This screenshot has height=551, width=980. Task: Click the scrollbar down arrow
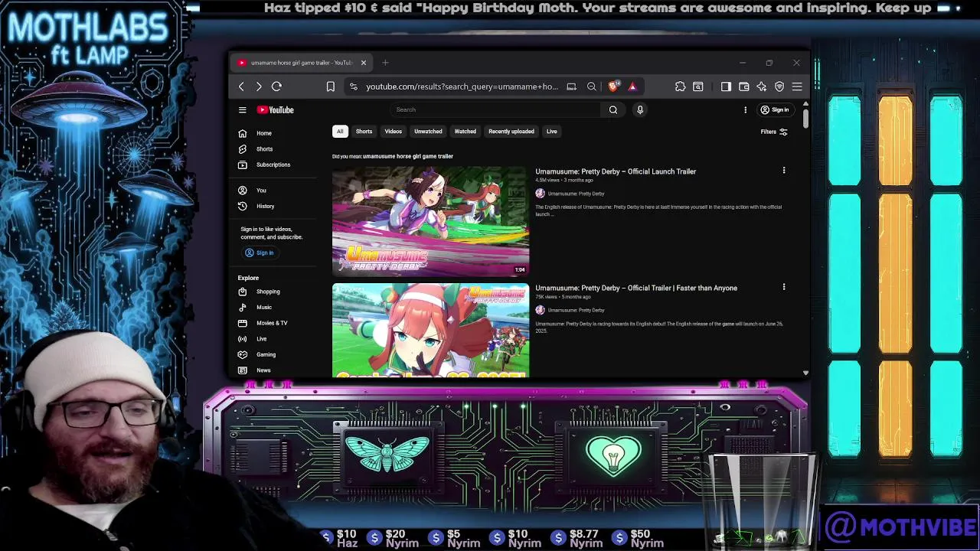point(805,373)
